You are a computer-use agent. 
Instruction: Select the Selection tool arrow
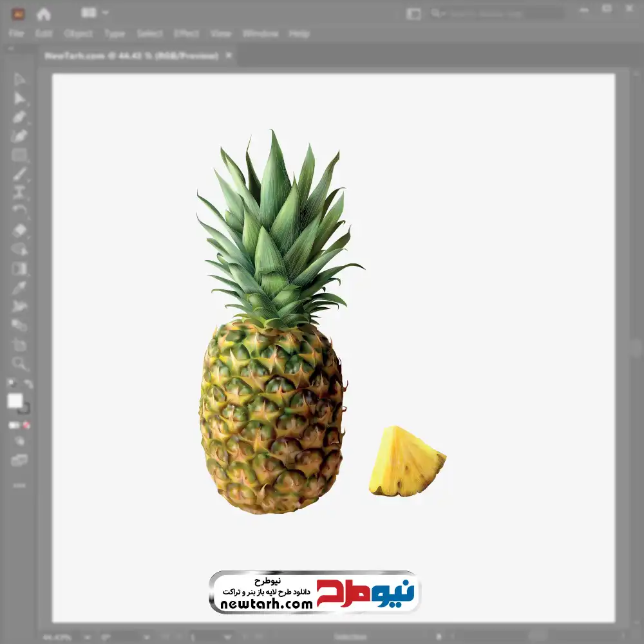pos(19,79)
